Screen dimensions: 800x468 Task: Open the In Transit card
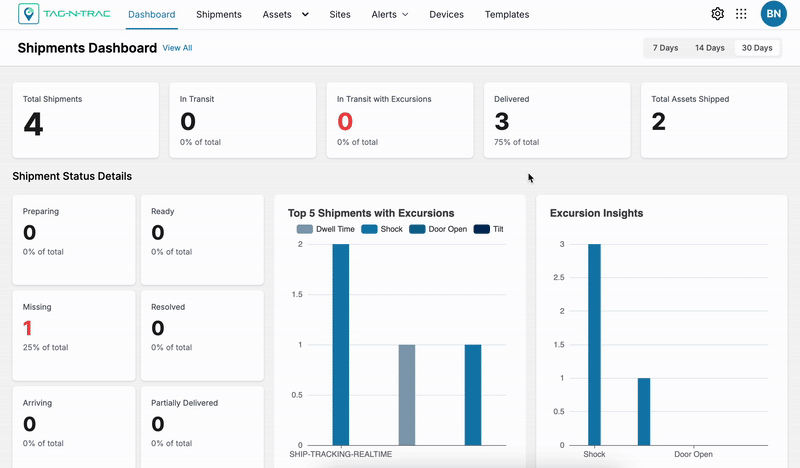[243, 120]
